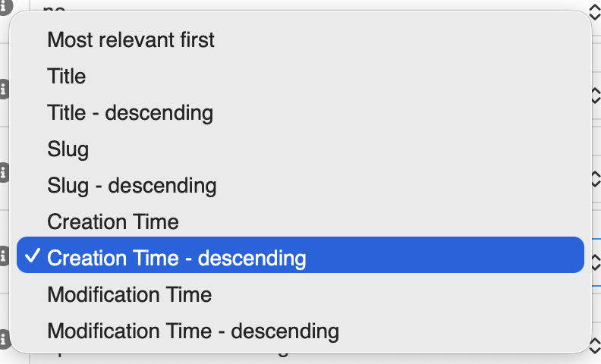The height and width of the screenshot is (364, 601).
Task: Select the Slug option
Action: (x=68, y=149)
